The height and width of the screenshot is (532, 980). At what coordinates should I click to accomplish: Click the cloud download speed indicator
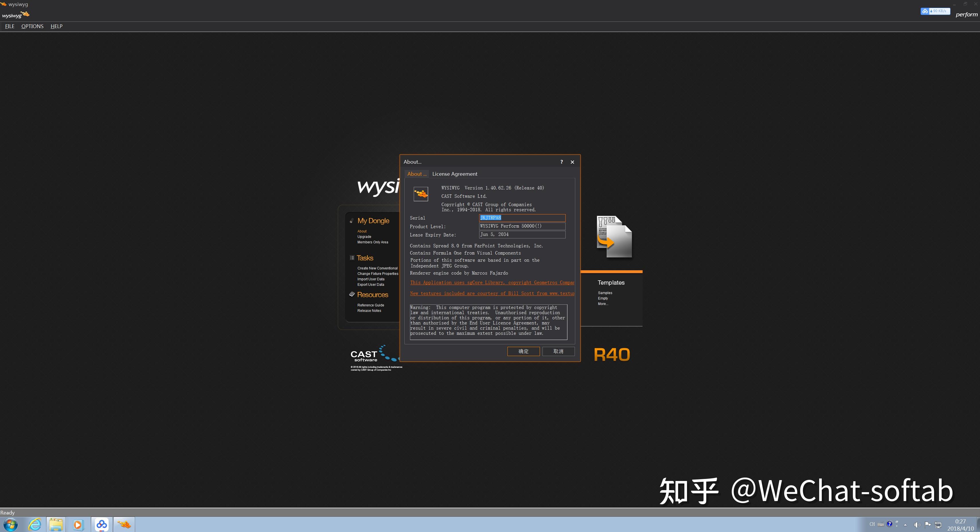935,11
